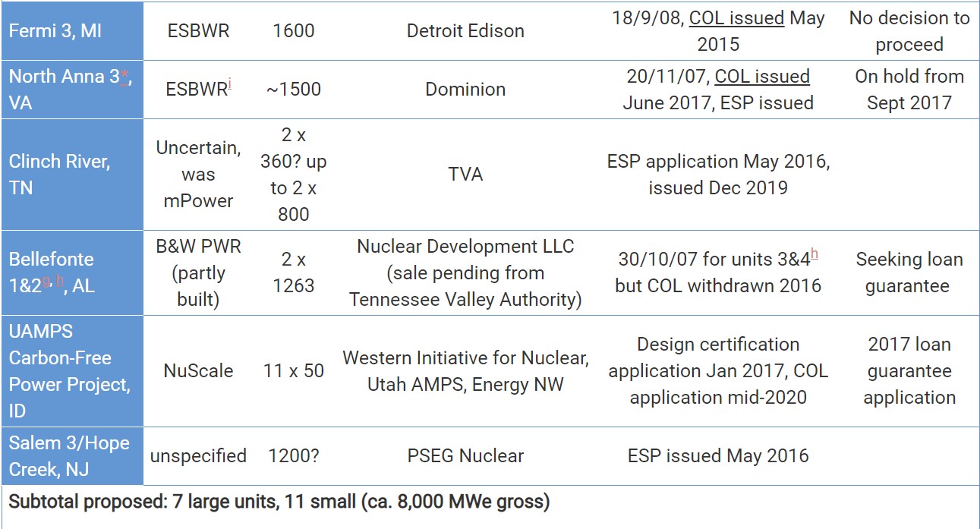
Task: Open the 'COL issued' link in Fermi 3 row
Action: pyautogui.click(x=736, y=17)
